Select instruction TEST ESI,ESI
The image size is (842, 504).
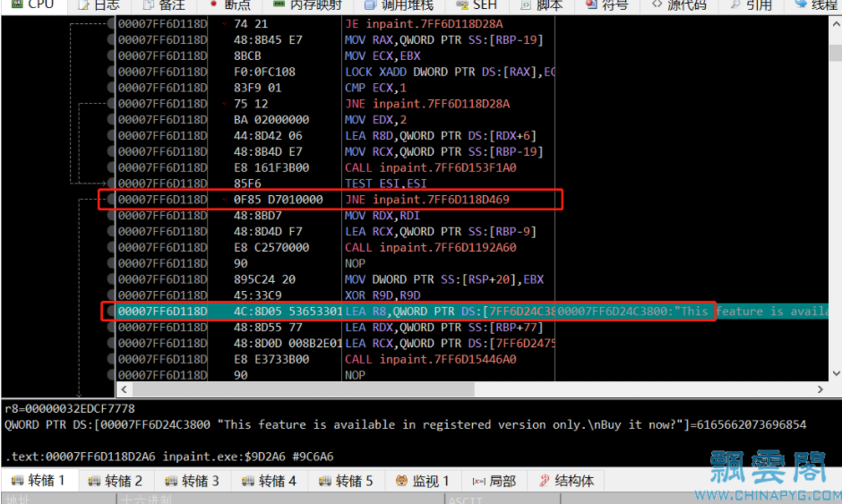click(385, 184)
